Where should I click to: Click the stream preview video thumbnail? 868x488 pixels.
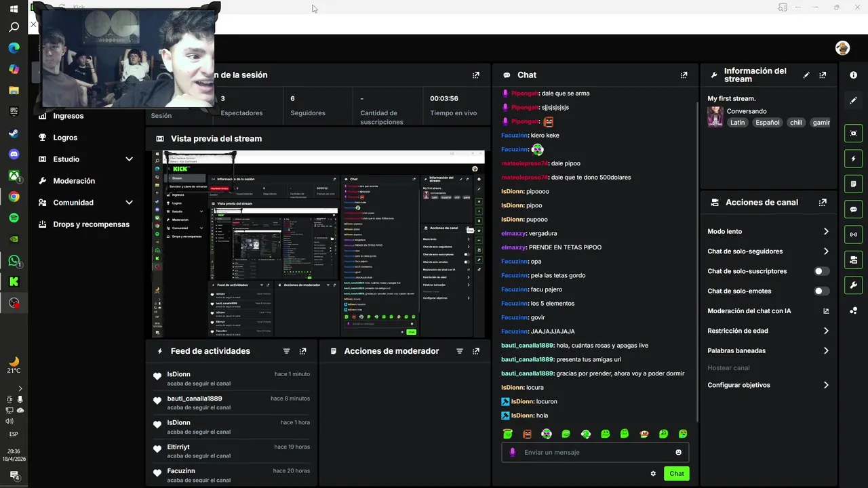click(319, 243)
